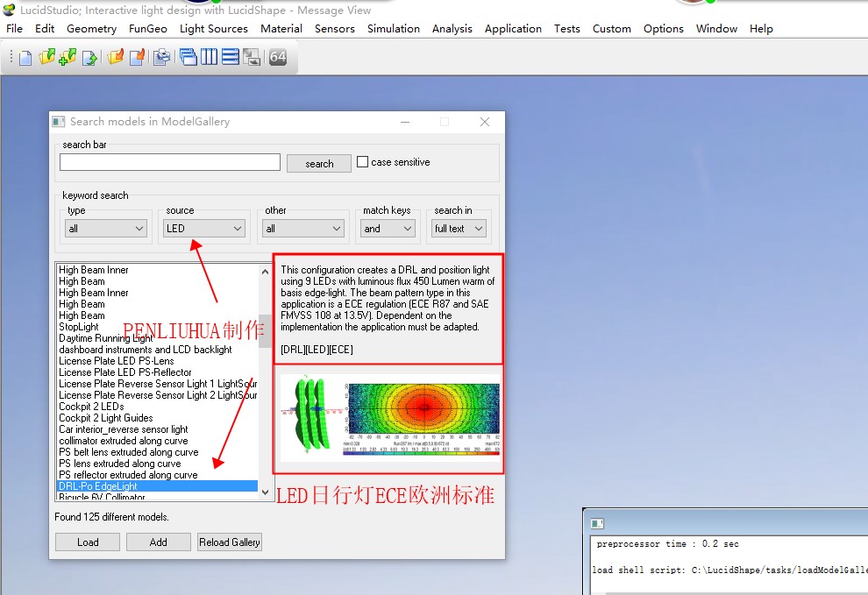
Task: Open the FunGeo menu
Action: click(x=148, y=29)
